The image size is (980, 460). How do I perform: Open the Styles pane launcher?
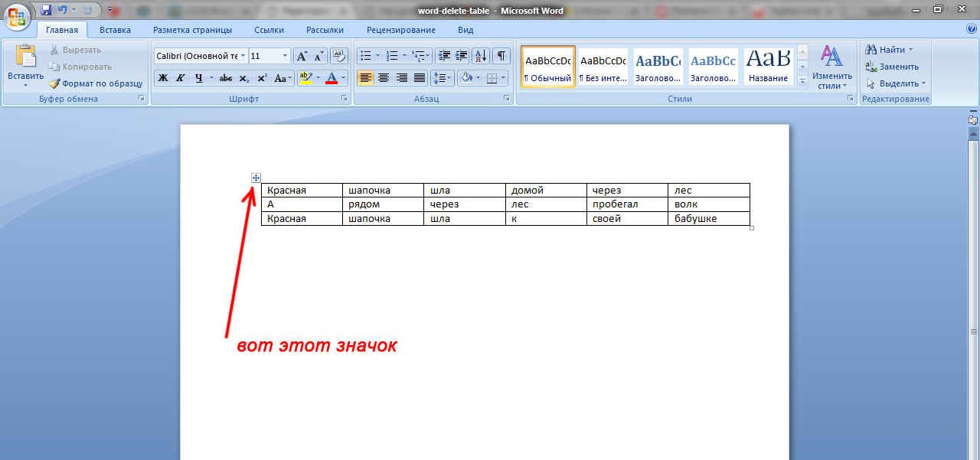[x=851, y=99]
